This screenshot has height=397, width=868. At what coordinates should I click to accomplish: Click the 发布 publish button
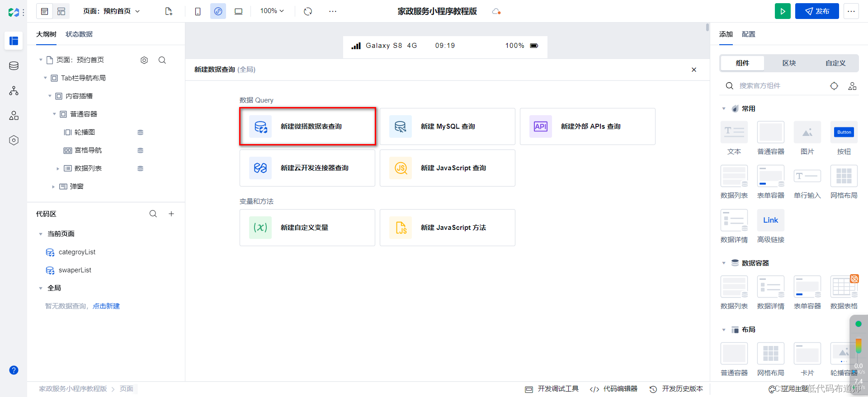[817, 11]
